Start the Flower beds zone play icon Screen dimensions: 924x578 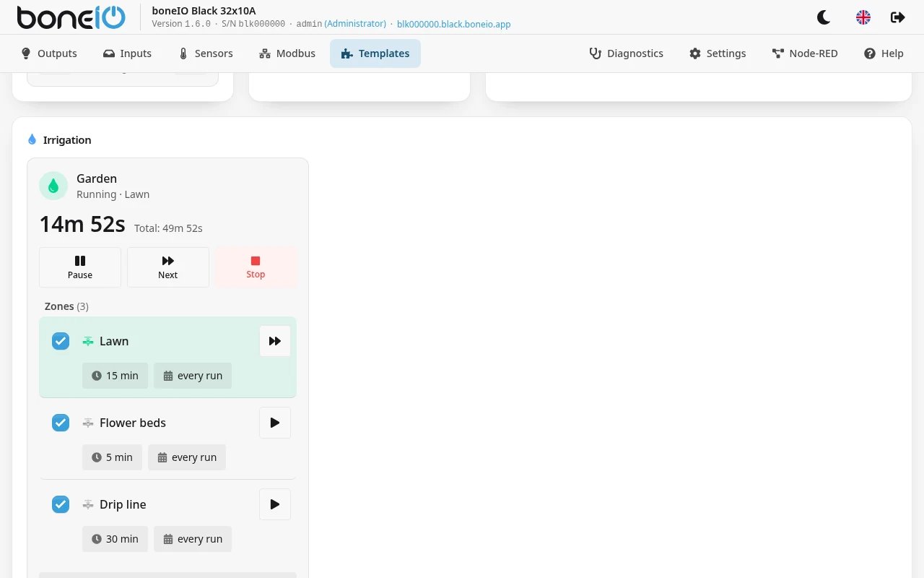[x=275, y=423]
